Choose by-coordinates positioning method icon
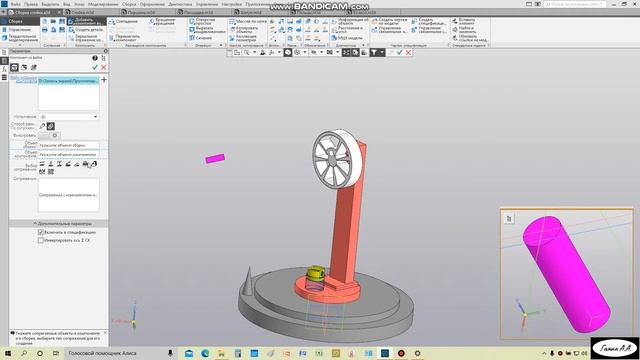The width and height of the screenshot is (640, 360). [x=42, y=126]
